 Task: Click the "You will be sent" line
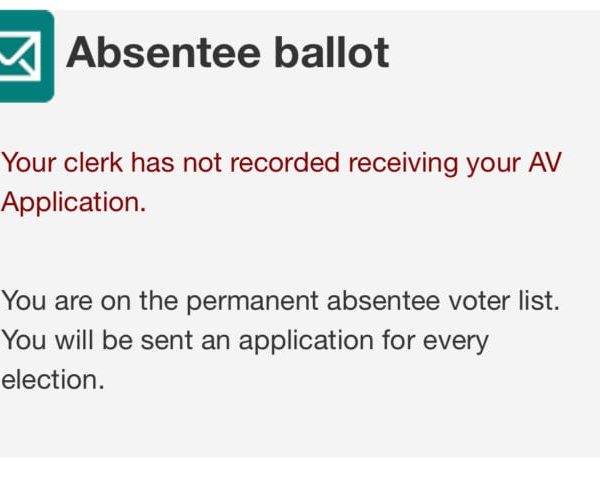pos(245,340)
